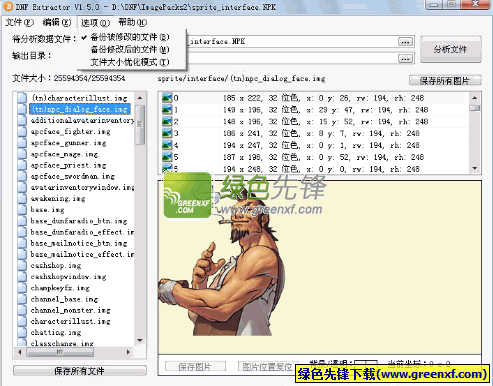Click file icon beside apcface_fighter.img
This screenshot has height=386, width=493.
click(x=22, y=131)
